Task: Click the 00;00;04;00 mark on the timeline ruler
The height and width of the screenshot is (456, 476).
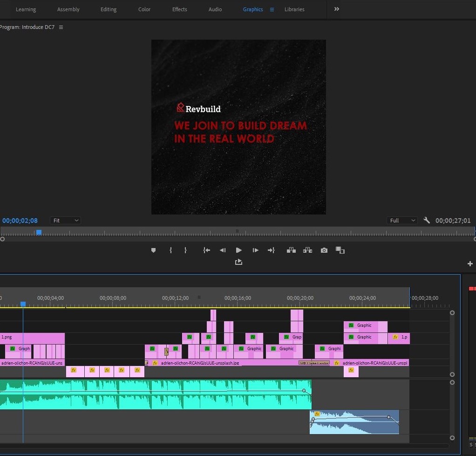Action: (50, 298)
